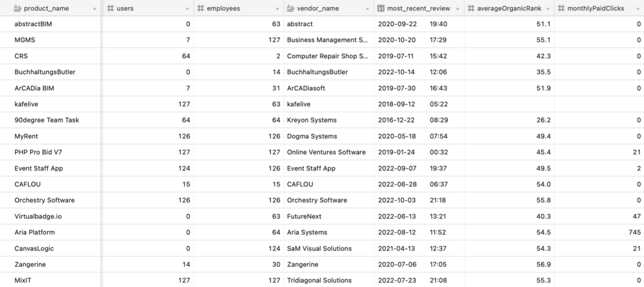Screen dimensions: 644x287
Task: Click the number icon beside averageOrganicRank
Action: click(471, 8)
